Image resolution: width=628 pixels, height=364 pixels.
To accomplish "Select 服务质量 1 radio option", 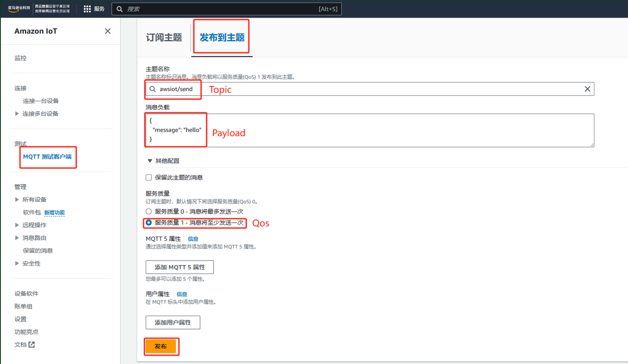I will (x=149, y=223).
